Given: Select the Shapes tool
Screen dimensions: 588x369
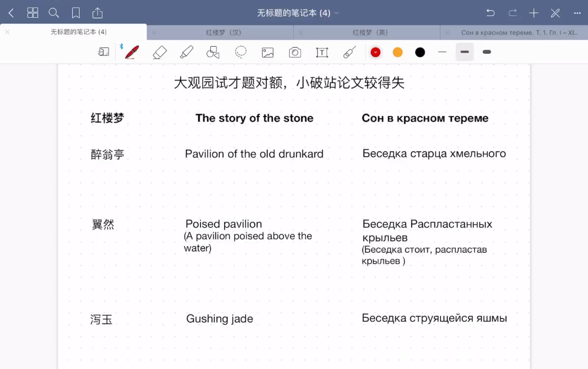Looking at the screenshot, I should click(213, 52).
